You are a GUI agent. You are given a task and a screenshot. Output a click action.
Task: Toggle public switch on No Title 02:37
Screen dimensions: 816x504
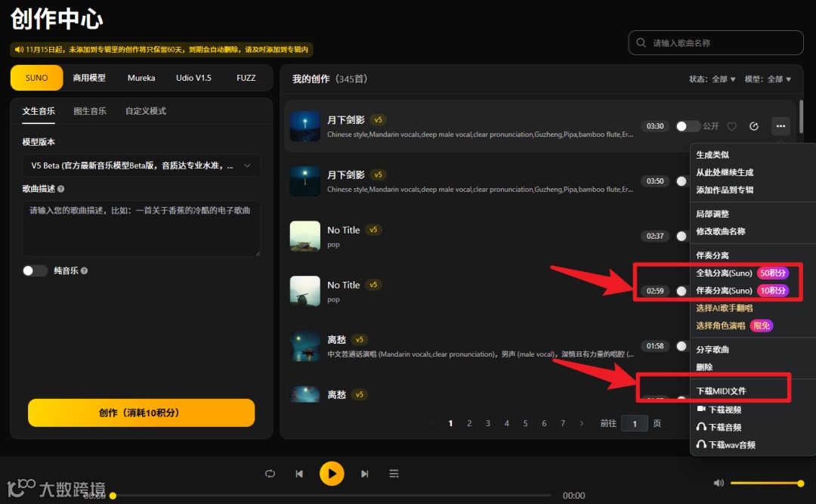[682, 236]
